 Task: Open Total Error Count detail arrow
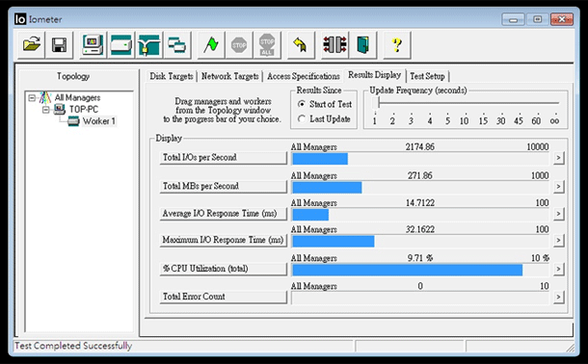pyautogui.click(x=558, y=297)
